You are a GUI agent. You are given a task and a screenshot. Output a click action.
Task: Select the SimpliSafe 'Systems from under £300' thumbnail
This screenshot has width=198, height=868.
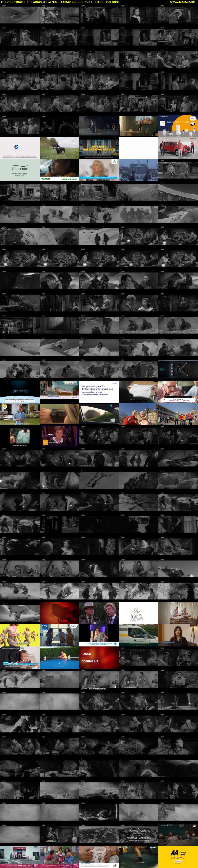(178, 126)
